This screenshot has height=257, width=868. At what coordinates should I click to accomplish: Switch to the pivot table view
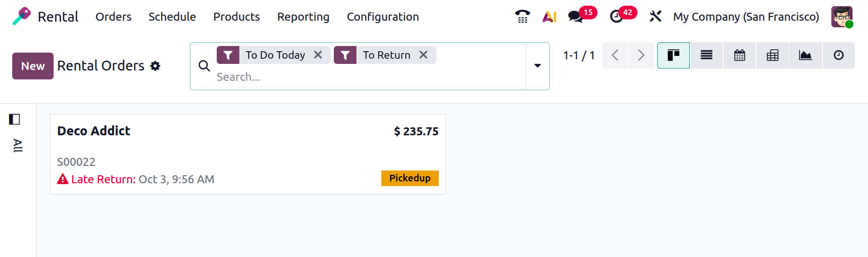pos(773,55)
